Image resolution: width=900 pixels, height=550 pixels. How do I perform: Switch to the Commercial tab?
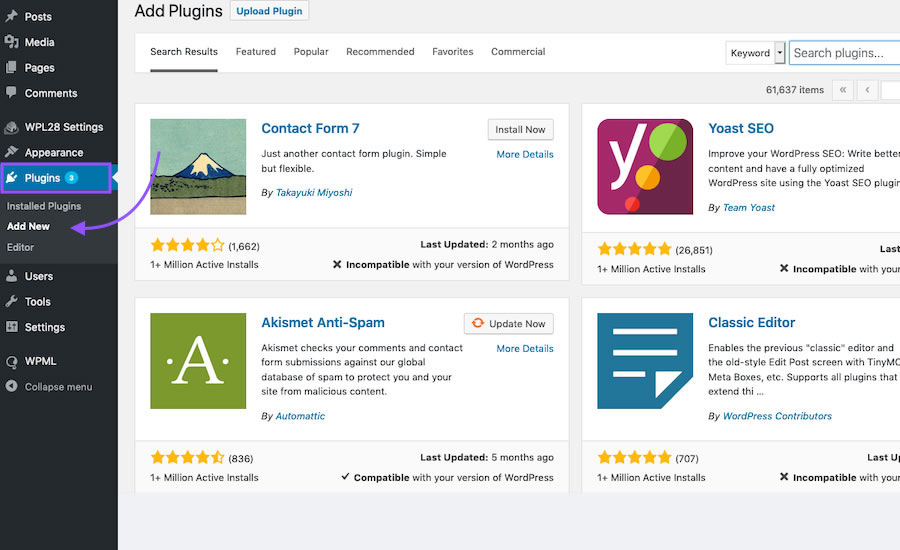[518, 52]
